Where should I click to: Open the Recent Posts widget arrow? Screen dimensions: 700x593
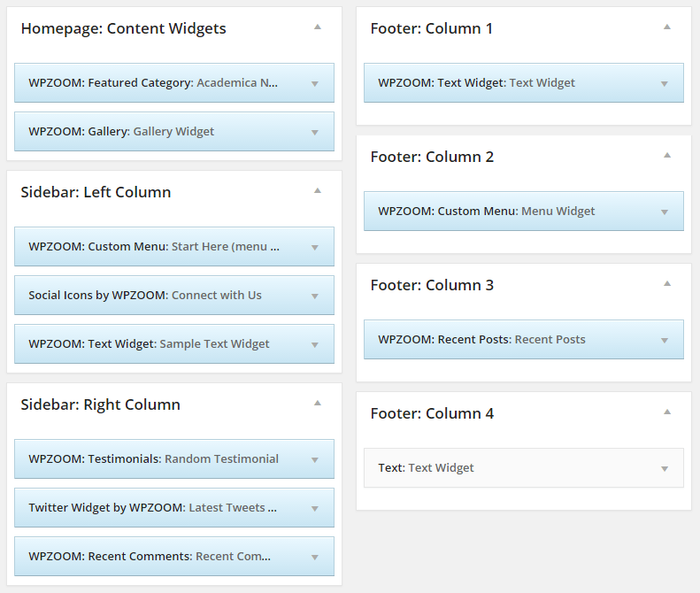[x=665, y=341]
